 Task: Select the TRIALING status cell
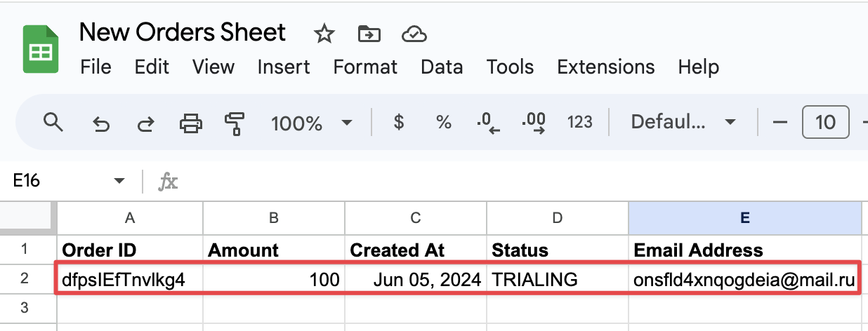(558, 280)
